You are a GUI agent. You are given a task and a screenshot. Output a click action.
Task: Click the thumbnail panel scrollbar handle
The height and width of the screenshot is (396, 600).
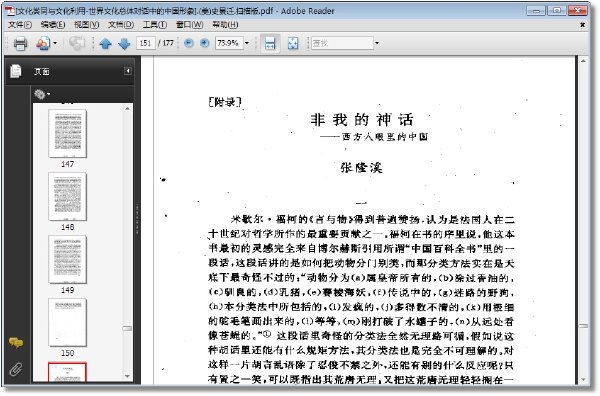point(127,328)
